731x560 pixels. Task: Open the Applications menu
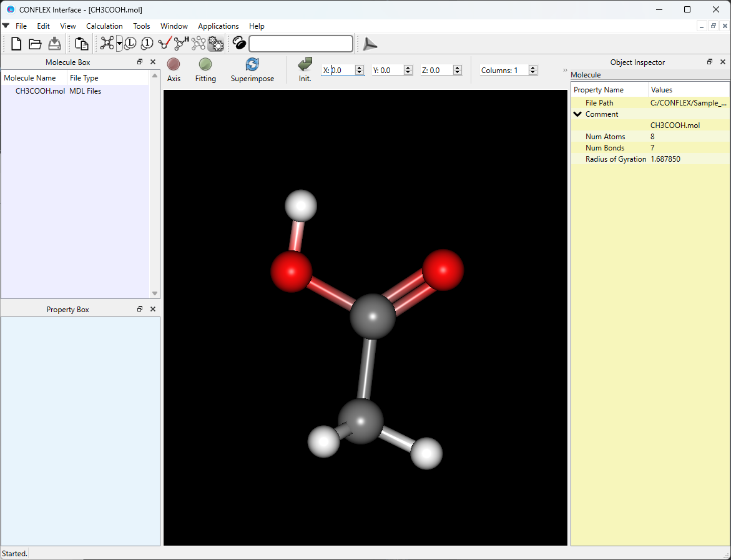[218, 26]
